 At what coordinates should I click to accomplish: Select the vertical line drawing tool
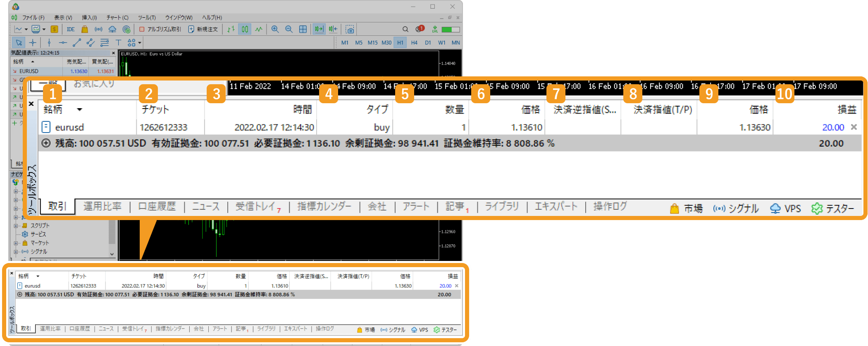click(x=49, y=43)
